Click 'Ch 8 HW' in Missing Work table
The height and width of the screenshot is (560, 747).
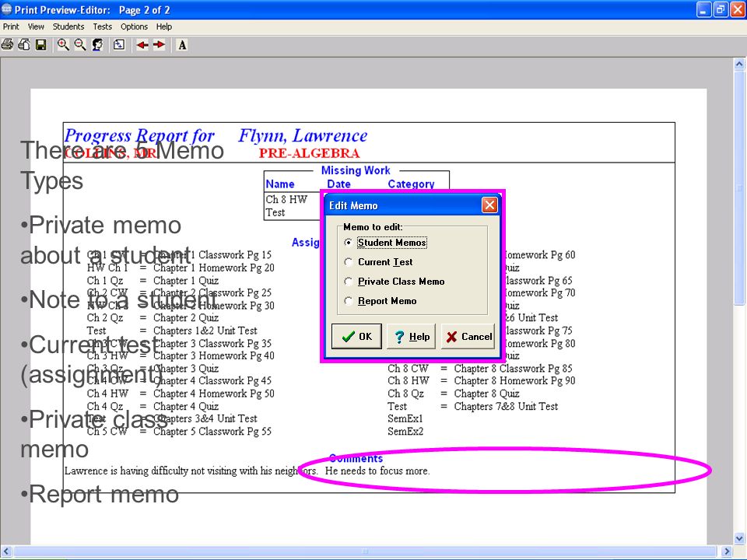pyautogui.click(x=286, y=199)
